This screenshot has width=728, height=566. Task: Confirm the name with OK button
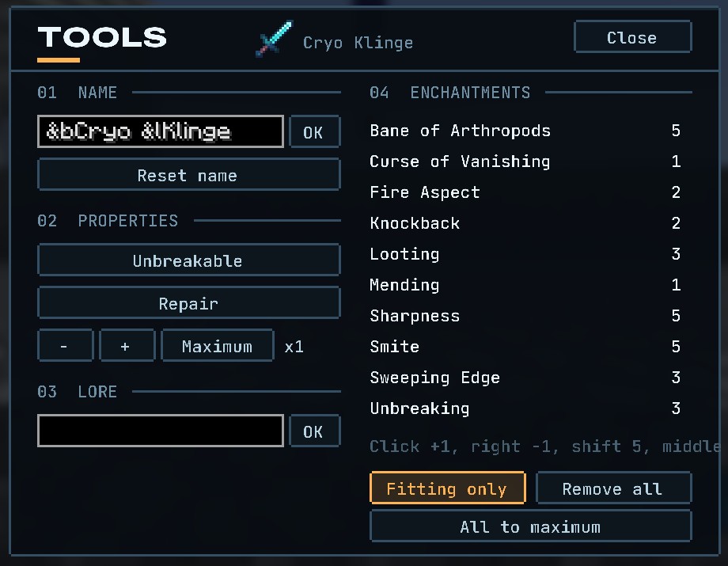[x=315, y=131]
